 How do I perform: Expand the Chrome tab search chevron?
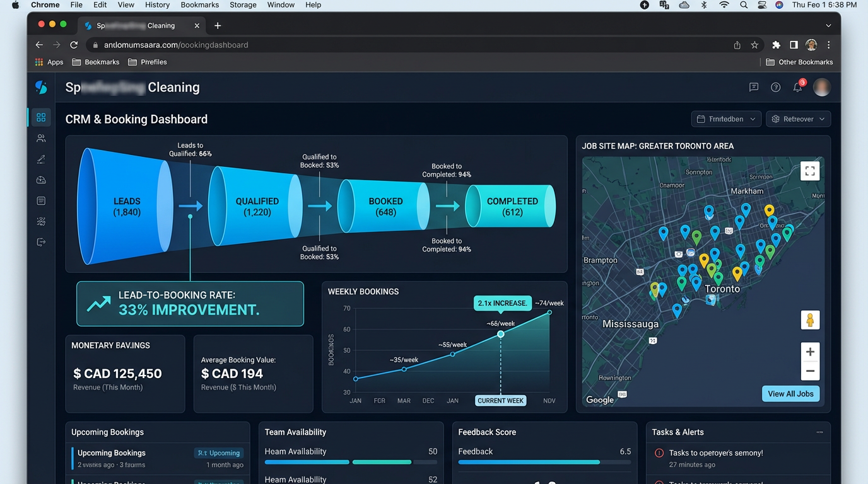point(829,26)
